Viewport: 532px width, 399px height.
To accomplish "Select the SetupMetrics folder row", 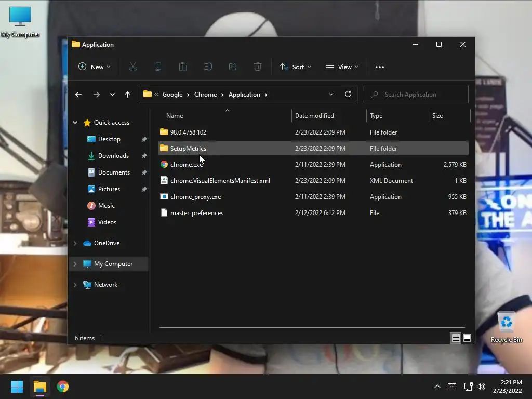I will 313,148.
